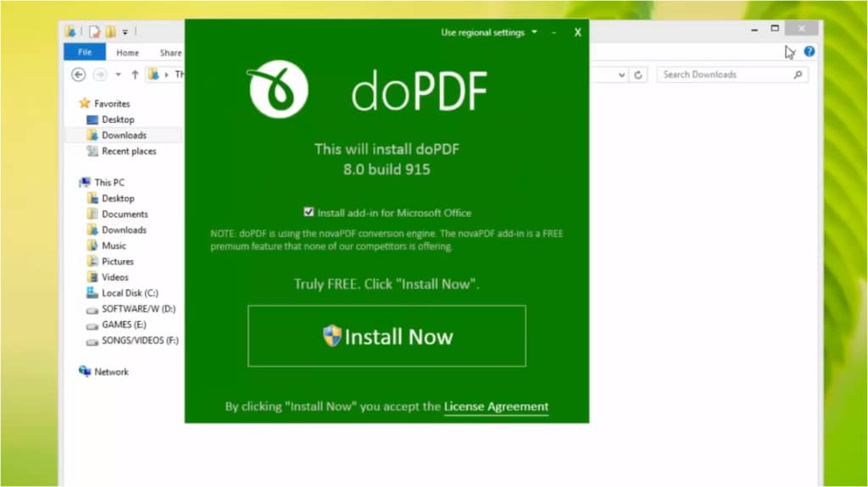Open the Use regional settings dropdown
The width and height of the screenshot is (868, 487).
488,33
